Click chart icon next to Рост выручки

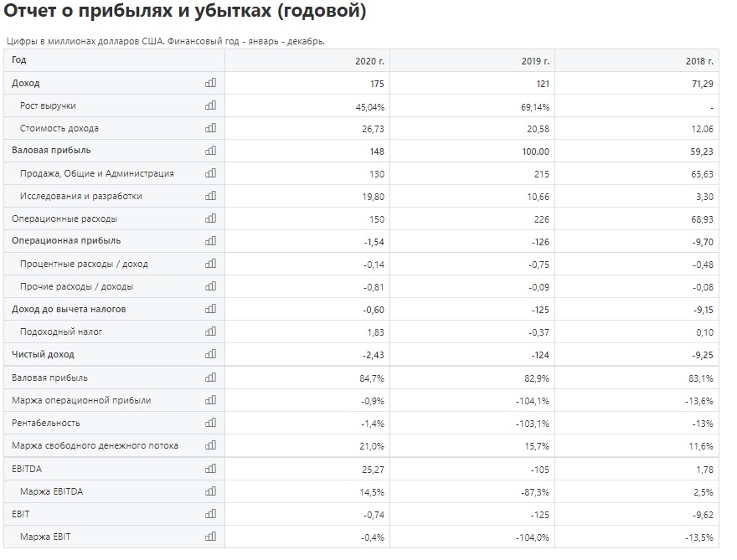(210, 105)
